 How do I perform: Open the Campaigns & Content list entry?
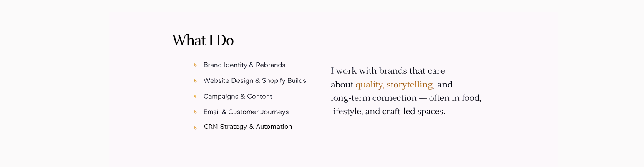coord(238,97)
